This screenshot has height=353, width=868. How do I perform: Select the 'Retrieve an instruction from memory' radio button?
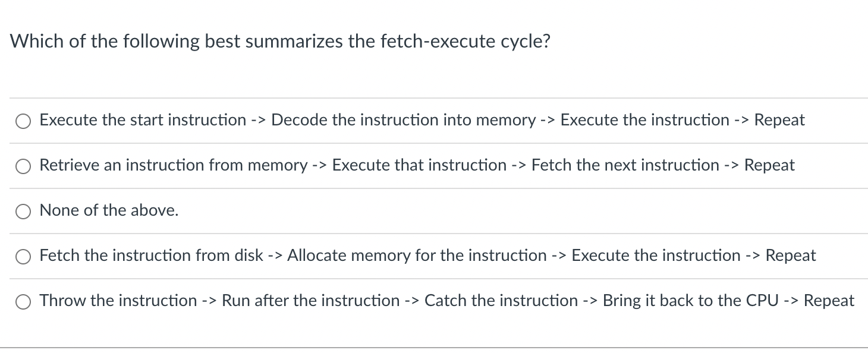(23, 166)
